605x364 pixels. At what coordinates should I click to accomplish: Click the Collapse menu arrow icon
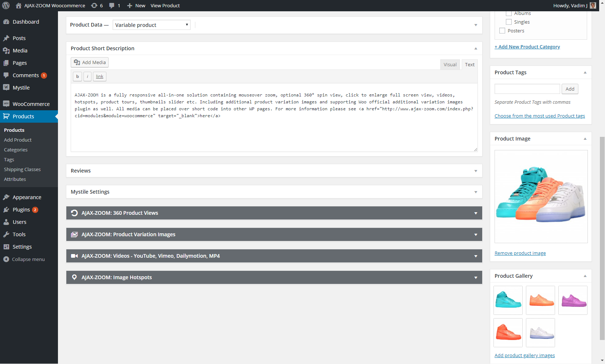tap(6, 259)
